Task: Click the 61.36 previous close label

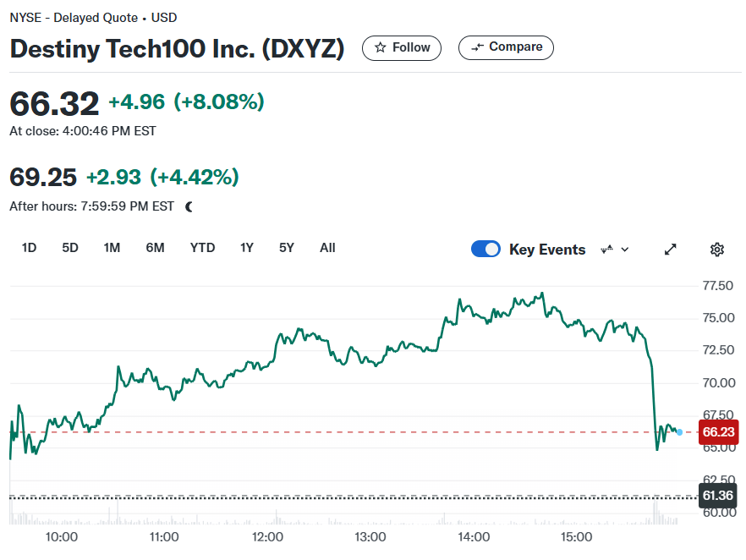Action: tap(717, 496)
